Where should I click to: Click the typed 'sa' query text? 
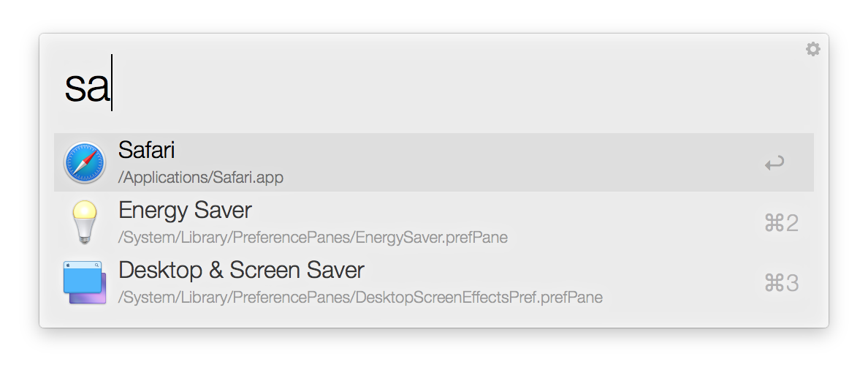click(x=86, y=86)
